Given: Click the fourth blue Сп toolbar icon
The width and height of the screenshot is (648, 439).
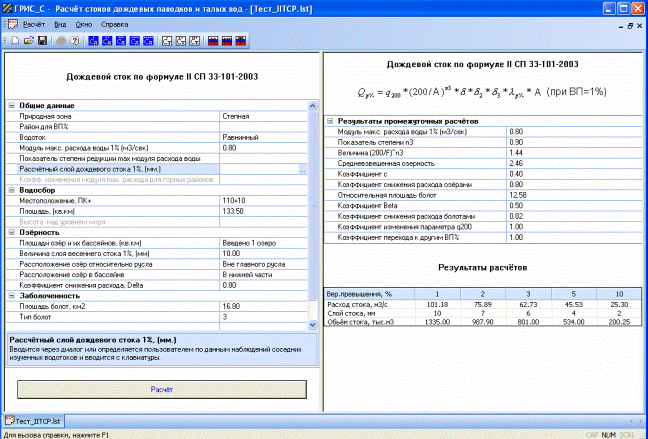Looking at the screenshot, I should (x=134, y=41).
